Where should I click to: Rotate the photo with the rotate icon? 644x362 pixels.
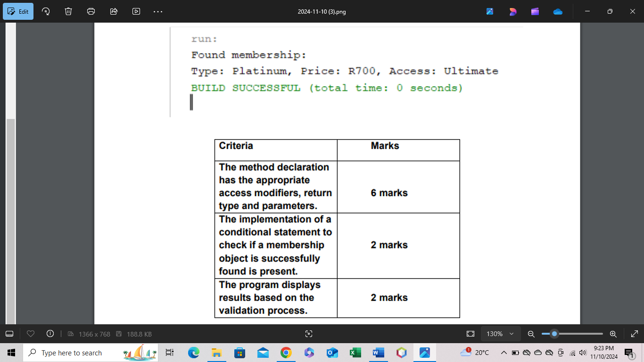pos(46,11)
